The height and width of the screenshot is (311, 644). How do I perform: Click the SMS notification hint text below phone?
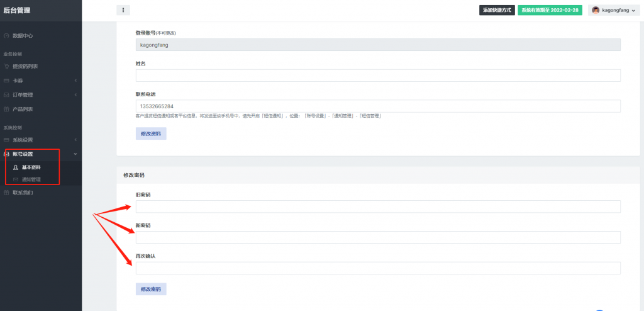[x=258, y=116]
